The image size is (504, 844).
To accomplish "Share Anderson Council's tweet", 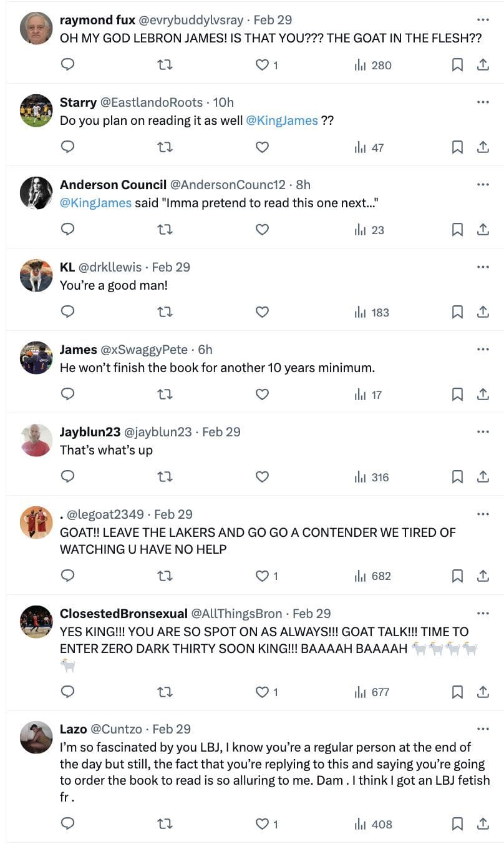I will click(x=483, y=230).
